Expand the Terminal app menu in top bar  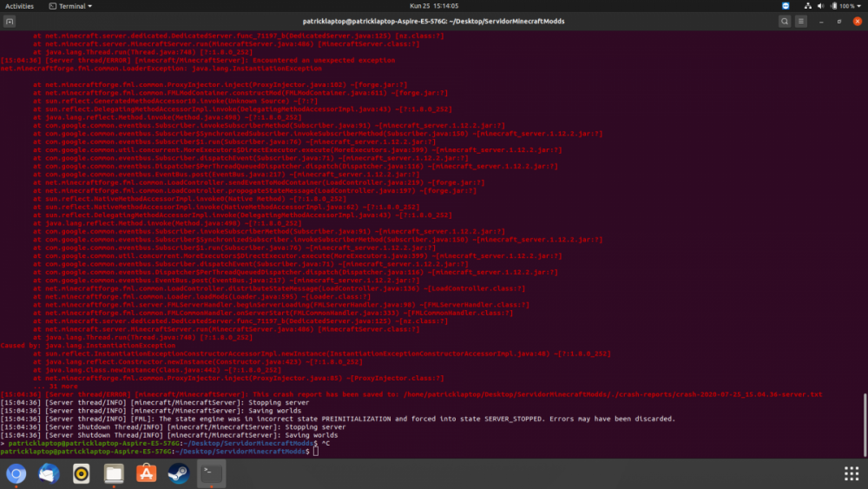tap(70, 5)
